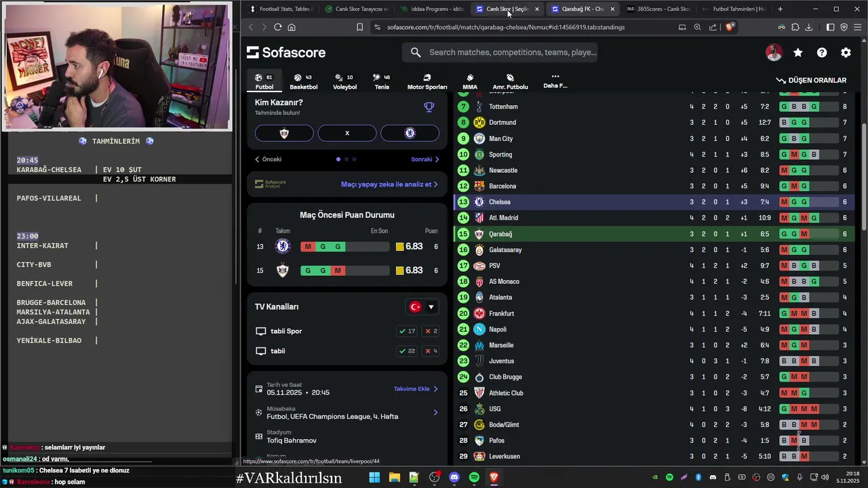Open Spotify from taskbar
This screenshot has height=488, width=868.
click(x=474, y=477)
